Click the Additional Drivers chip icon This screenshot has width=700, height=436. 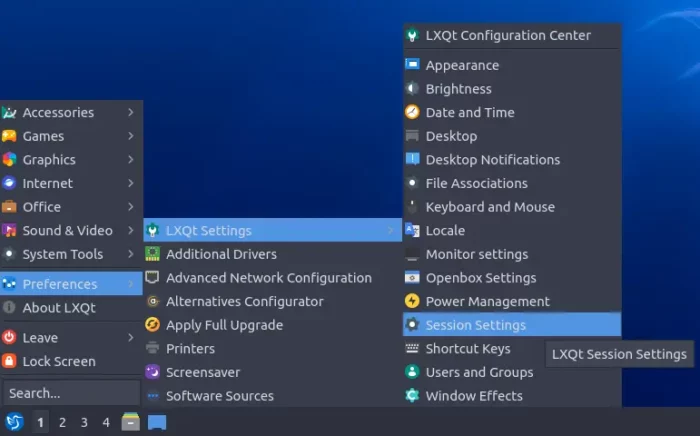[x=153, y=254]
